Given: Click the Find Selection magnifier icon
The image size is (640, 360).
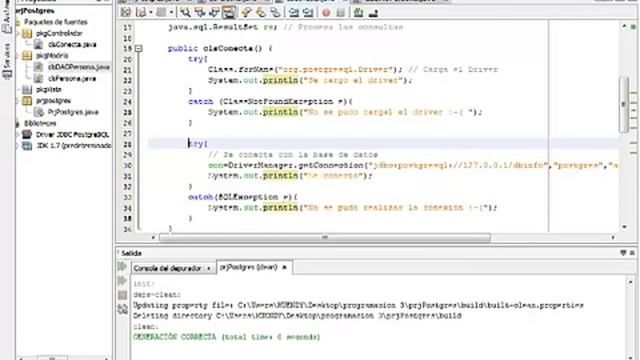Looking at the screenshot, I should coord(185,13).
